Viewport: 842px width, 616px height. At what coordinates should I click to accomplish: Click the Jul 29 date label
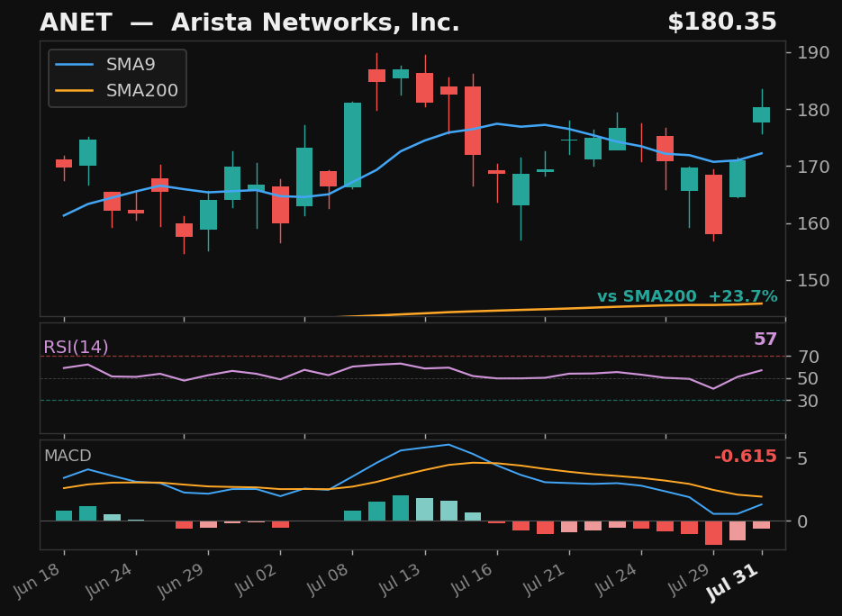[x=688, y=580]
